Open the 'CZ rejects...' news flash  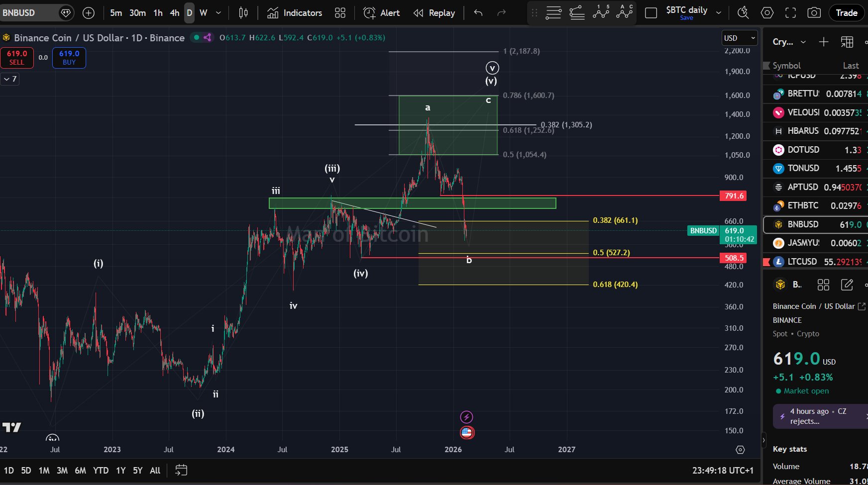click(820, 416)
